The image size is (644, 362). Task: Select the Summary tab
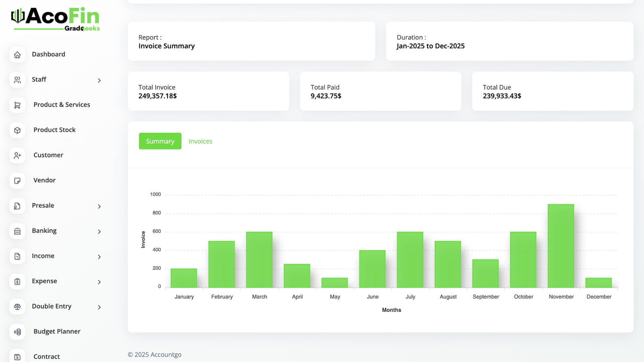click(x=160, y=141)
